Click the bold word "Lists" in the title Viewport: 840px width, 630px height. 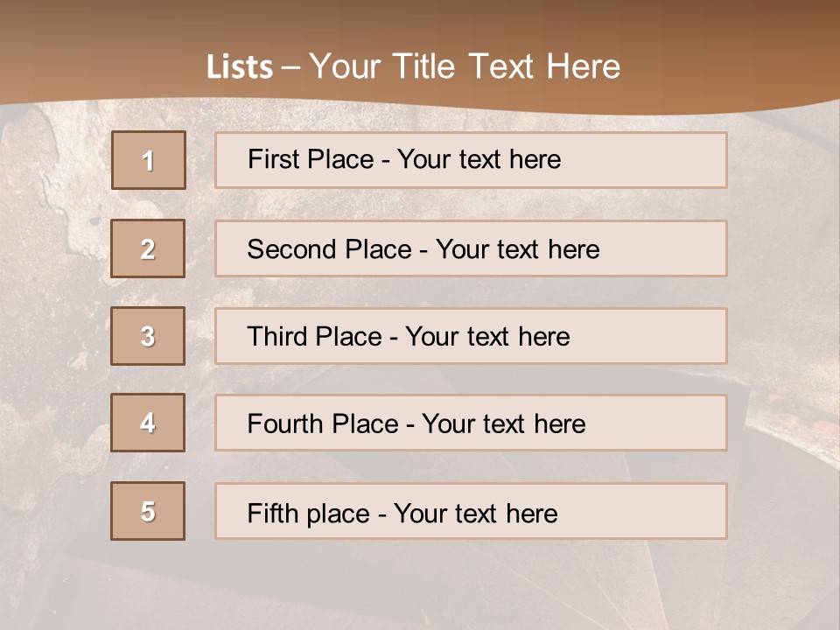coord(239,67)
